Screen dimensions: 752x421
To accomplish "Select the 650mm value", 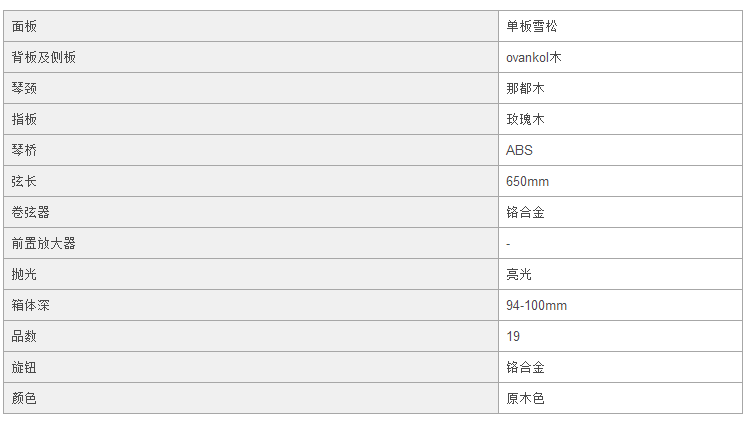I will click(528, 181).
